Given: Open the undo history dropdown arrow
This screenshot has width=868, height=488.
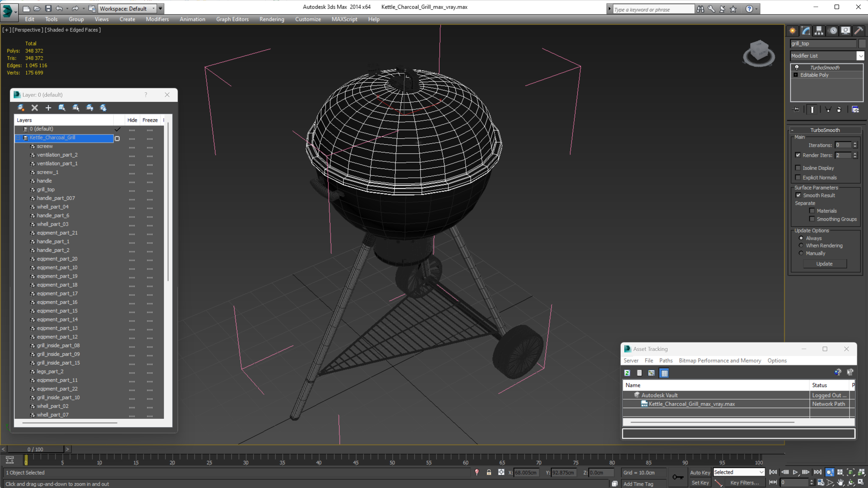Looking at the screenshot, I should [67, 9].
